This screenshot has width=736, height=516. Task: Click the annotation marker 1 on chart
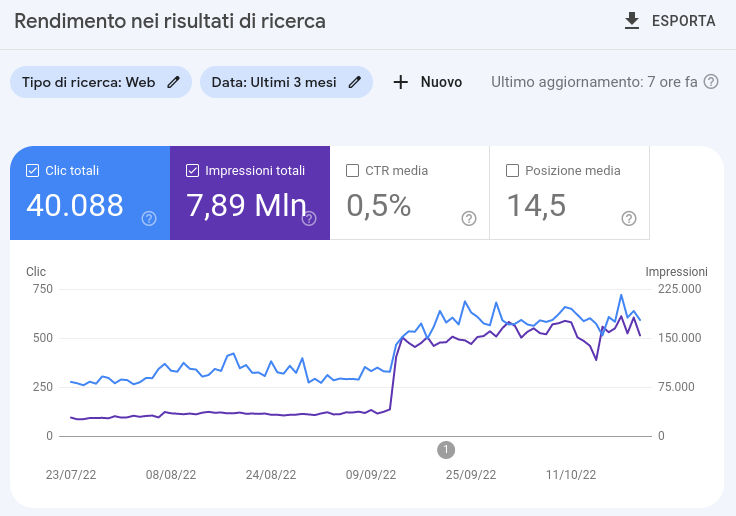446,450
